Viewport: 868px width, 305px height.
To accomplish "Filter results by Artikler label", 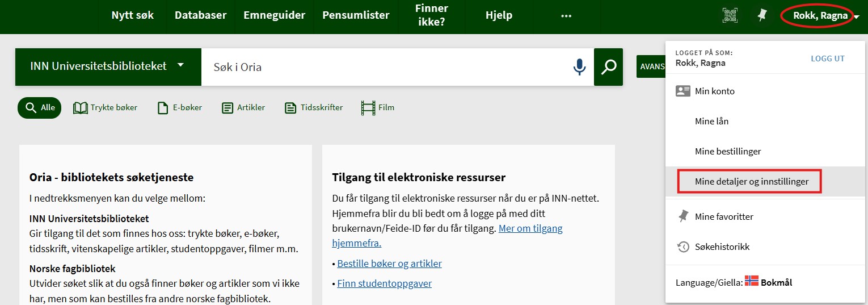I will pos(251,107).
